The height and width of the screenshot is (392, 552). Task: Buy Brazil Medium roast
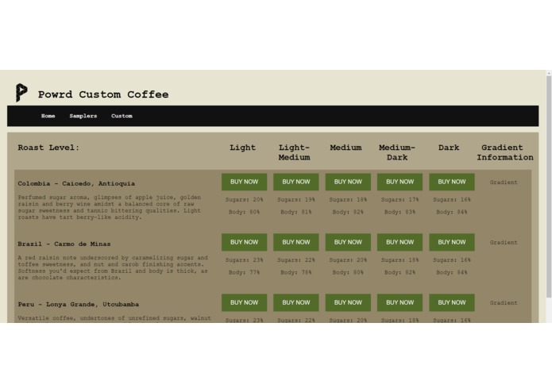coord(348,242)
